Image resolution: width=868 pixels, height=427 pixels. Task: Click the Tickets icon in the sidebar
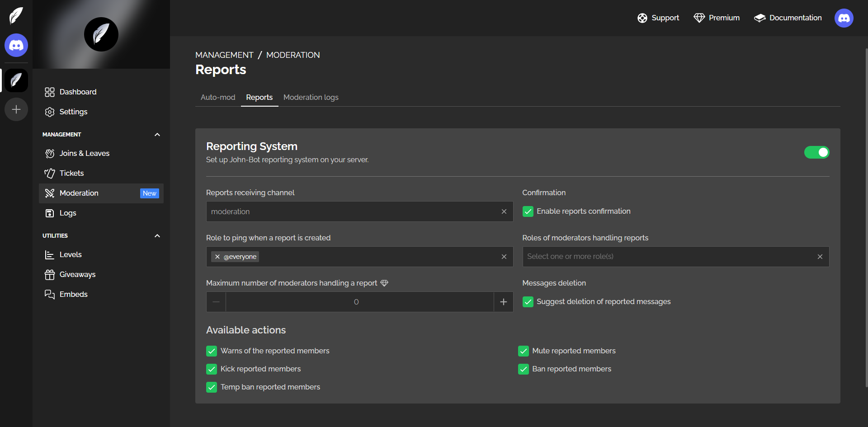click(x=50, y=174)
